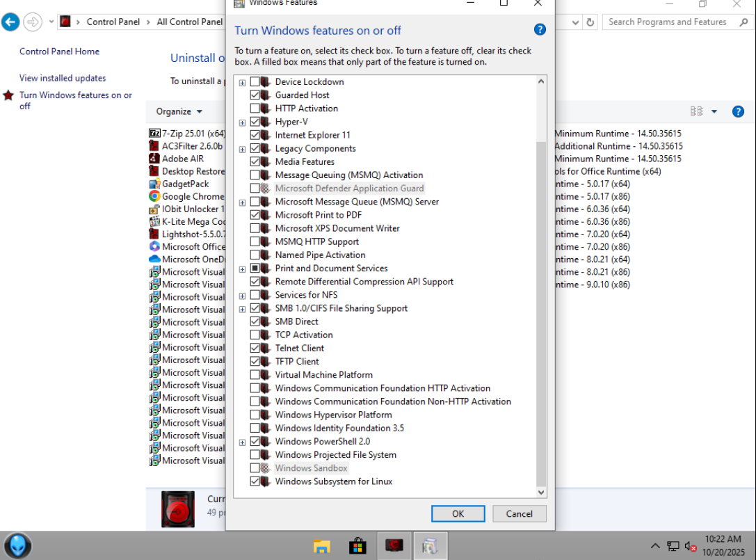Open the View installed updates link

coord(63,78)
